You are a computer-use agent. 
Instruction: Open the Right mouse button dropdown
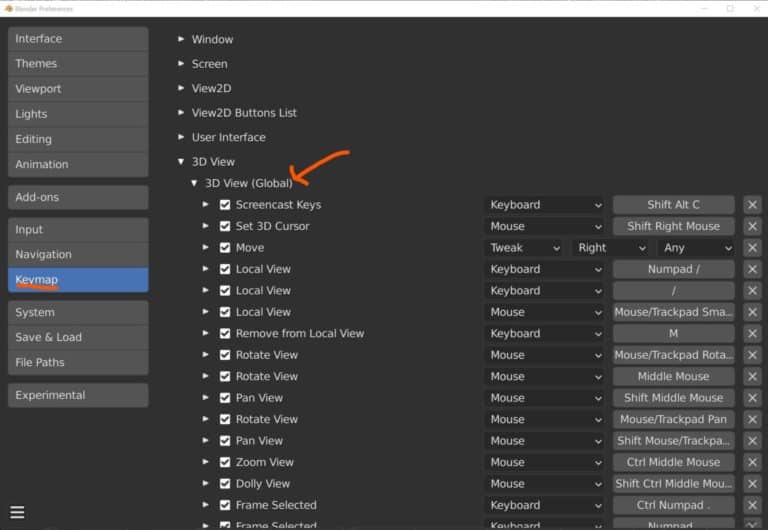pyautogui.click(x=611, y=248)
